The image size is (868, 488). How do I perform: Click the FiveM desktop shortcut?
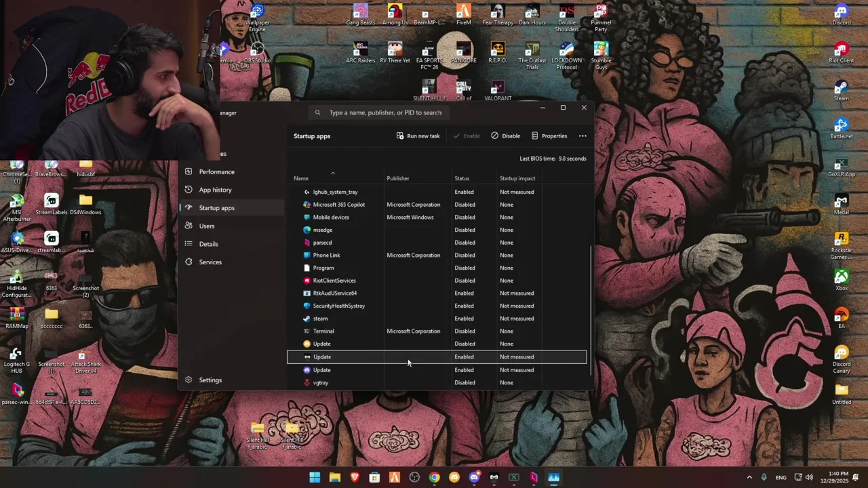(x=464, y=16)
